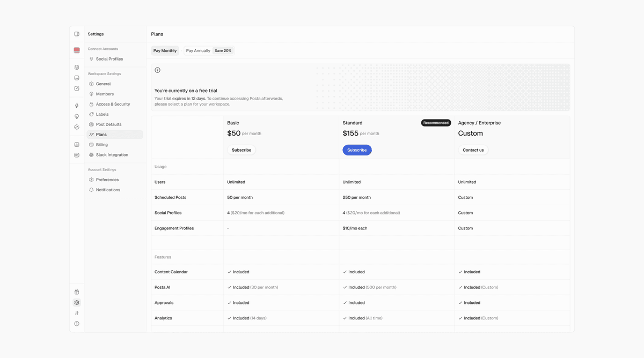This screenshot has width=644, height=358.
Task: Click the lightning bolt icon in the rail
Action: point(77,106)
